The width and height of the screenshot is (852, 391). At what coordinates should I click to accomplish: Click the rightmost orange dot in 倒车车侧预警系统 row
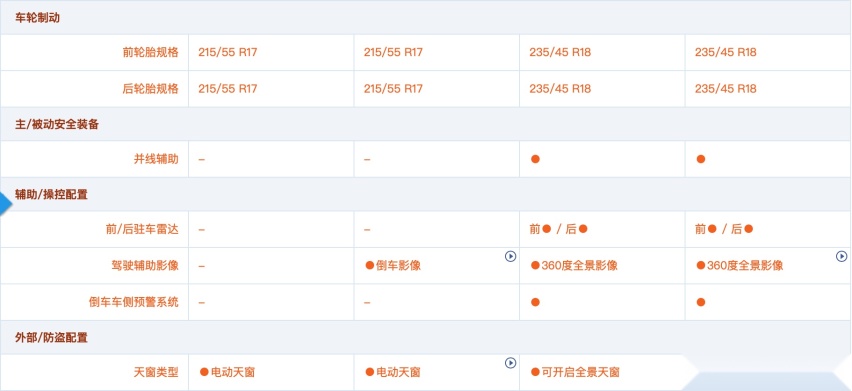click(x=700, y=302)
